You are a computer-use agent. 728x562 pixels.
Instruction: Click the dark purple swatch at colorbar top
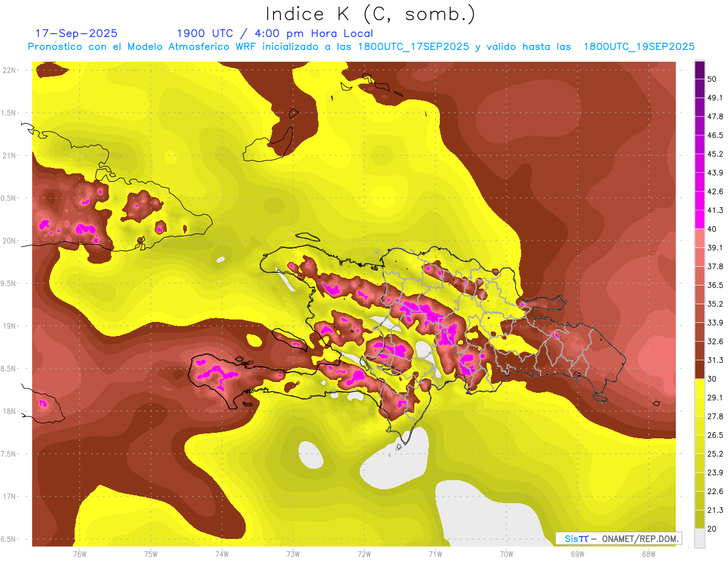[699, 70]
